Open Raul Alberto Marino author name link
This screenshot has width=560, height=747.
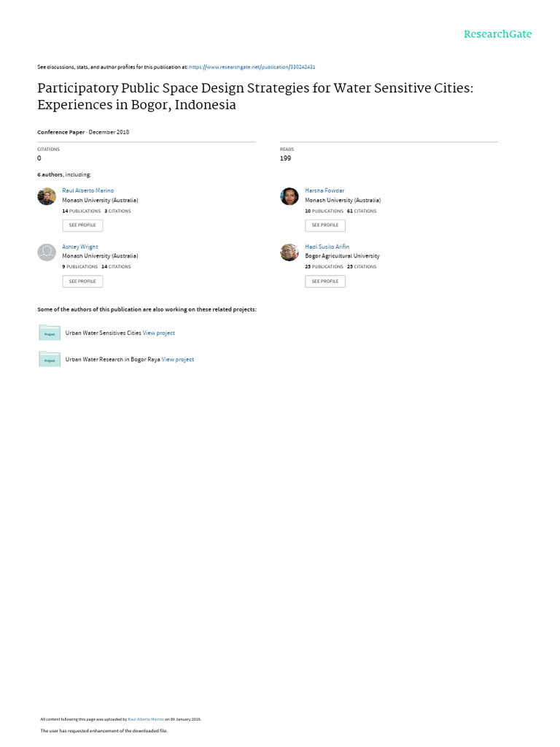tap(88, 190)
